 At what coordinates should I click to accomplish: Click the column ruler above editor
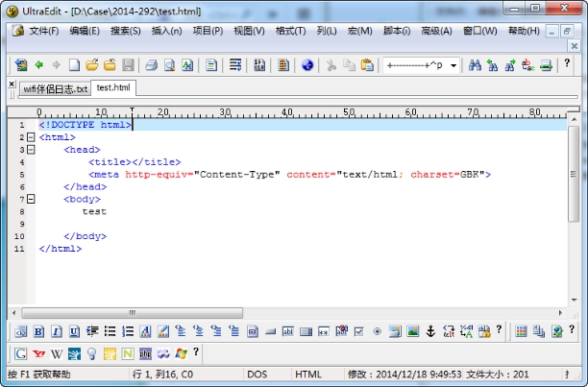pos(288,112)
